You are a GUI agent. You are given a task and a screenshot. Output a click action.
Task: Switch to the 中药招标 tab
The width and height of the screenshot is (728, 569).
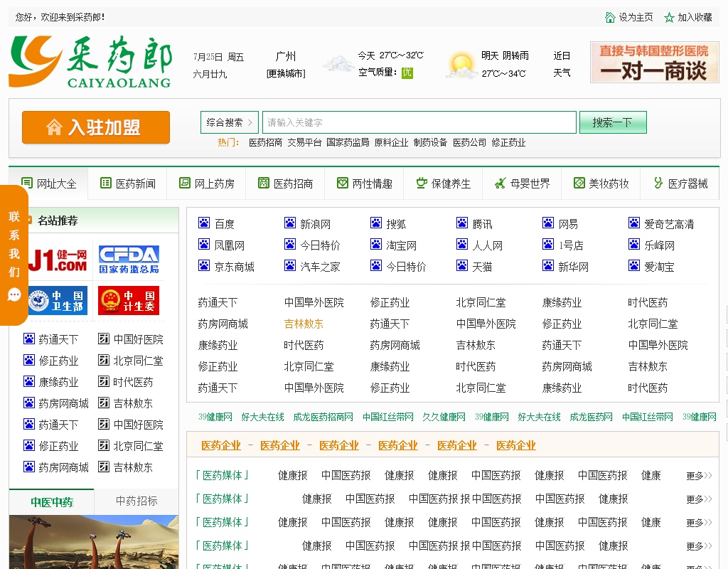pos(136,501)
